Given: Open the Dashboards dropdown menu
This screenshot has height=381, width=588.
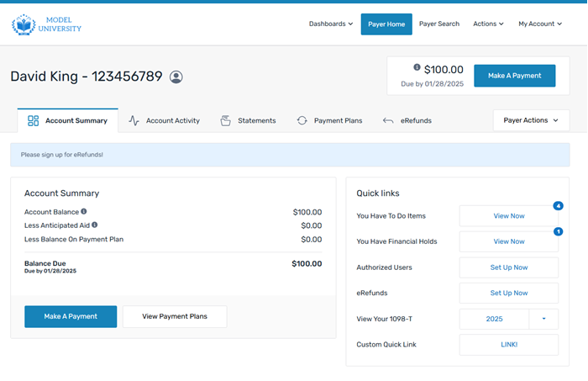Looking at the screenshot, I should tap(330, 24).
